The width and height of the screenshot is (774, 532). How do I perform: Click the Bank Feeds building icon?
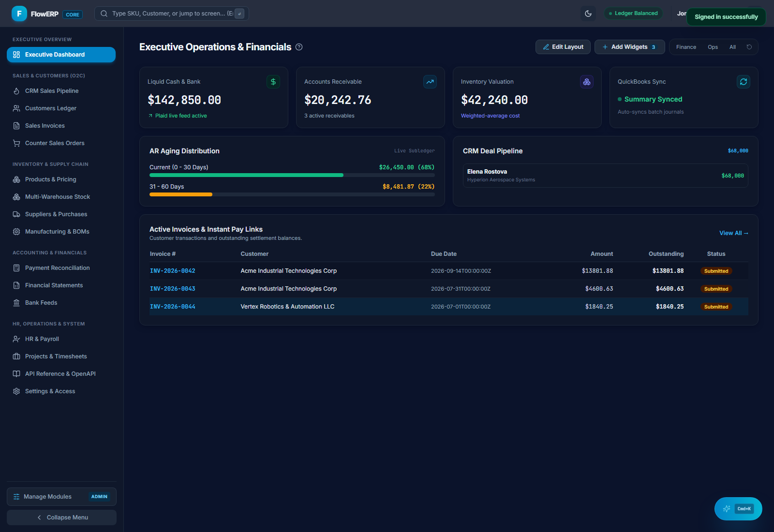(x=16, y=303)
